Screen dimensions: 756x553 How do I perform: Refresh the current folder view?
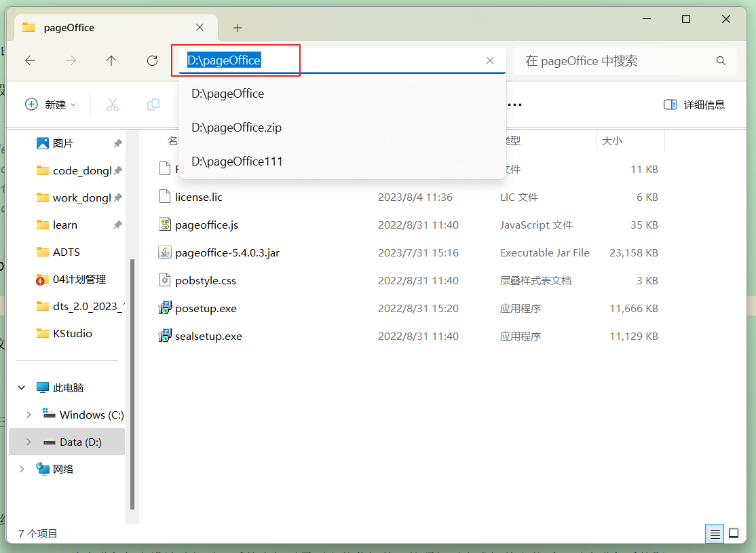152,60
